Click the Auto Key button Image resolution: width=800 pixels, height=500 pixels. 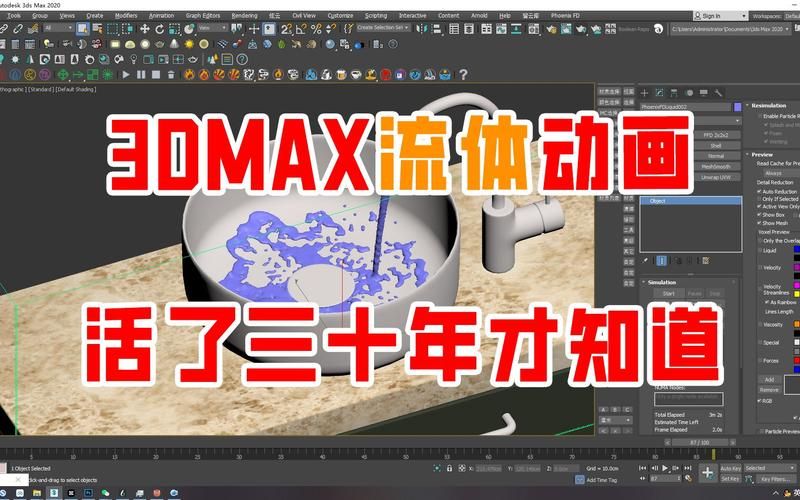pyautogui.click(x=731, y=468)
